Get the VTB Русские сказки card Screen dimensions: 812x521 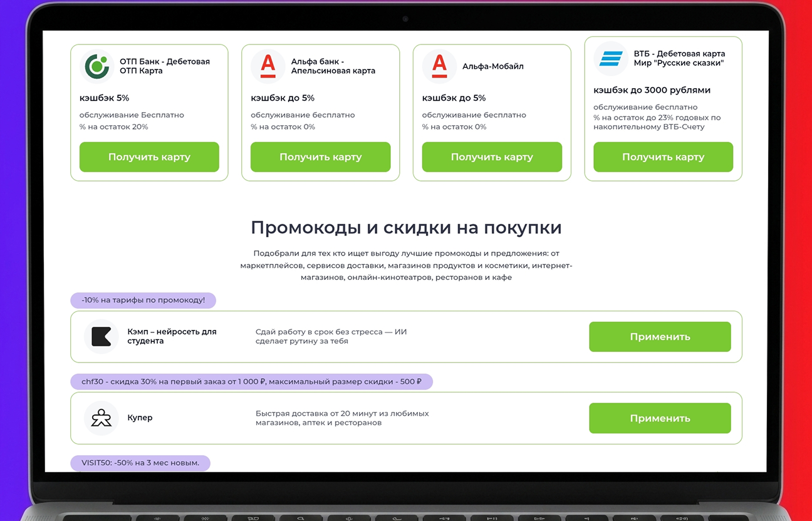[x=664, y=157]
